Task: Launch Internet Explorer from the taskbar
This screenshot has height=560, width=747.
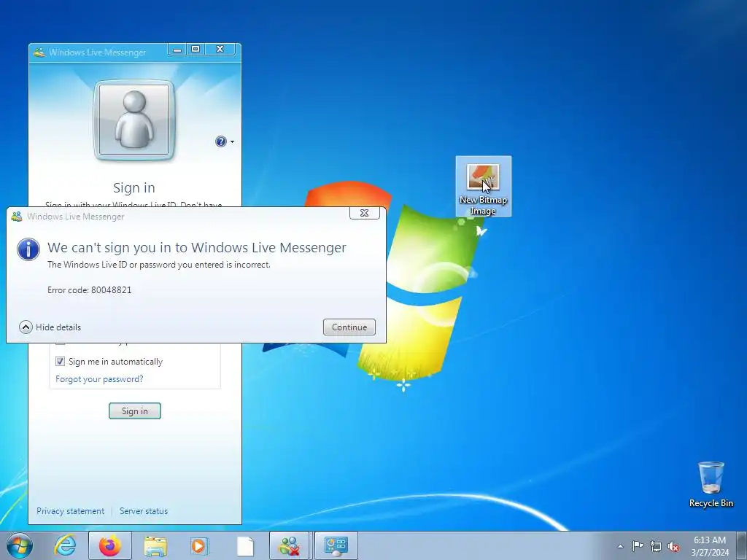Action: coord(65,545)
